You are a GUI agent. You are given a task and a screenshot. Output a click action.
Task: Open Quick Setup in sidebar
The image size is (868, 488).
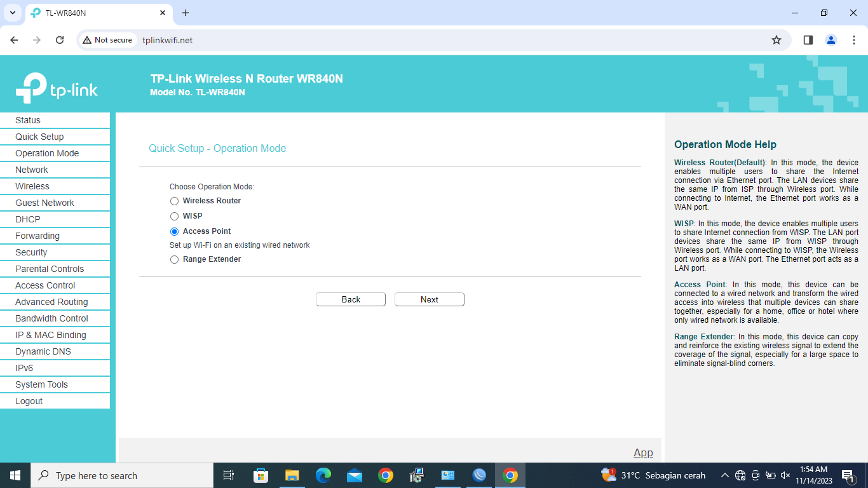pos(55,137)
